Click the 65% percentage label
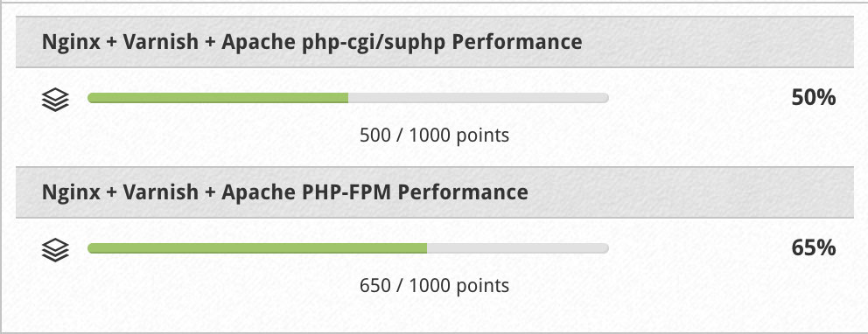 click(813, 248)
